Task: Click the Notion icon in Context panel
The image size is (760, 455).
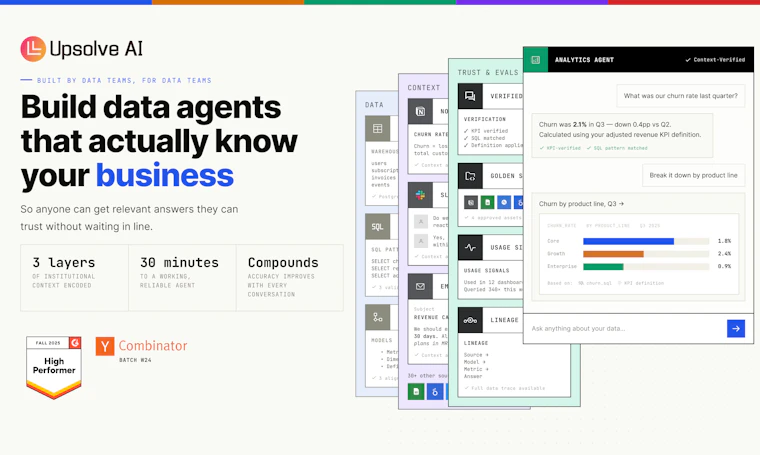Action: tap(420, 111)
